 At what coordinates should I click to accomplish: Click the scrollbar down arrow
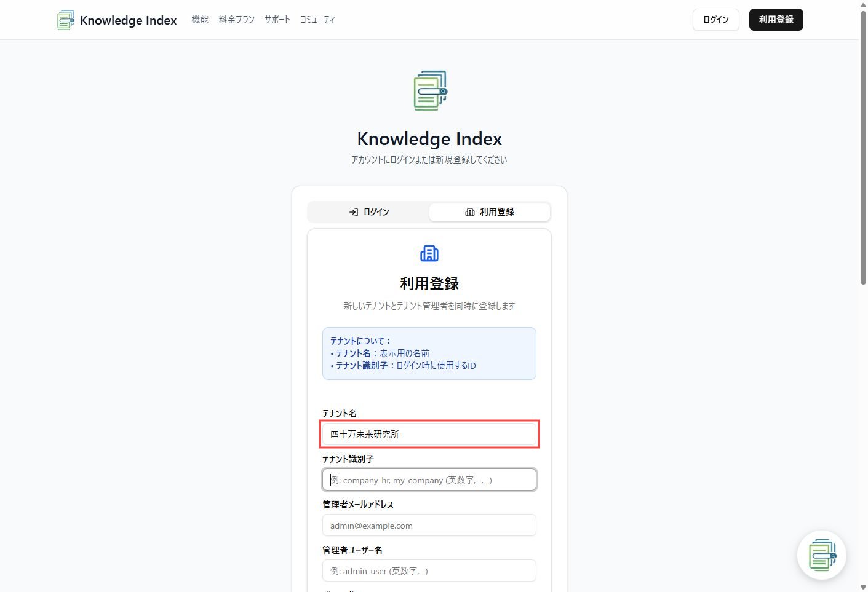tap(863, 587)
